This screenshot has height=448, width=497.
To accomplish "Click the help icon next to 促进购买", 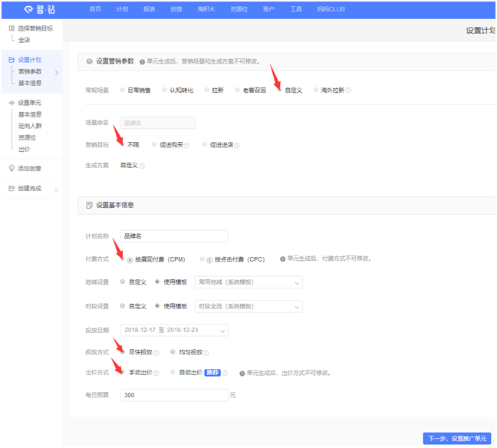I will coord(186,145).
